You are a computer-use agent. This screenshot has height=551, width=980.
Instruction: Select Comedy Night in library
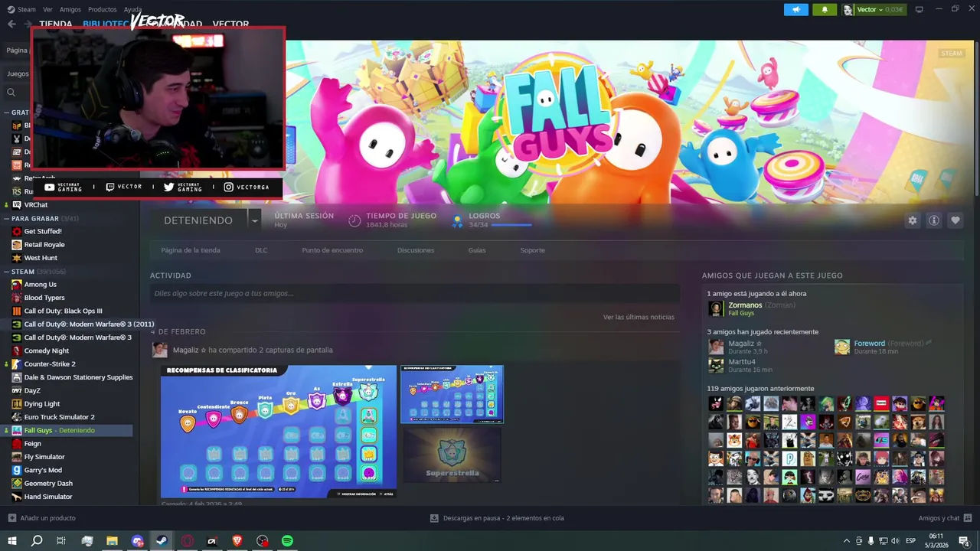(x=46, y=350)
